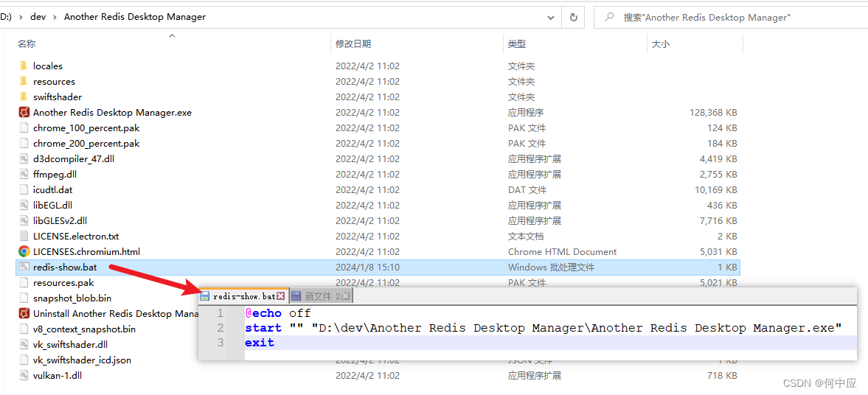The height and width of the screenshot is (395, 868).
Task: Close the redis-show.bat editor tab
Action: coord(281,296)
